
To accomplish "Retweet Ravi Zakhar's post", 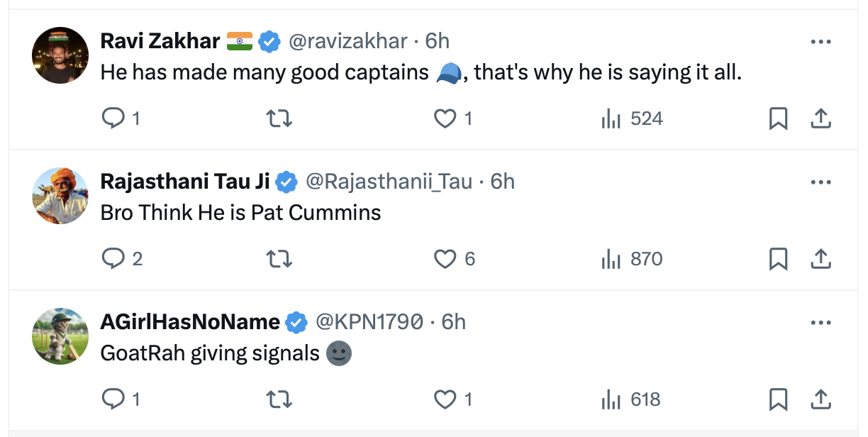I will [279, 118].
